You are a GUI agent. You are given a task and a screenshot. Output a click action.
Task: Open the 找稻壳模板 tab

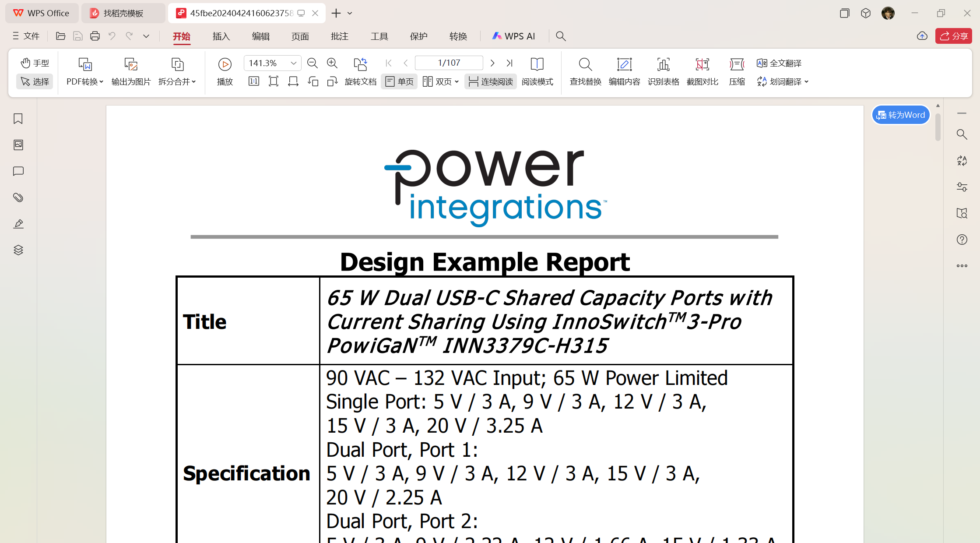point(123,13)
